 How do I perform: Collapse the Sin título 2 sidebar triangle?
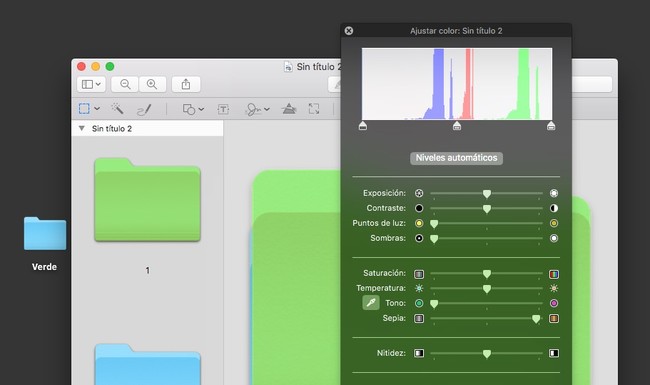pos(82,128)
